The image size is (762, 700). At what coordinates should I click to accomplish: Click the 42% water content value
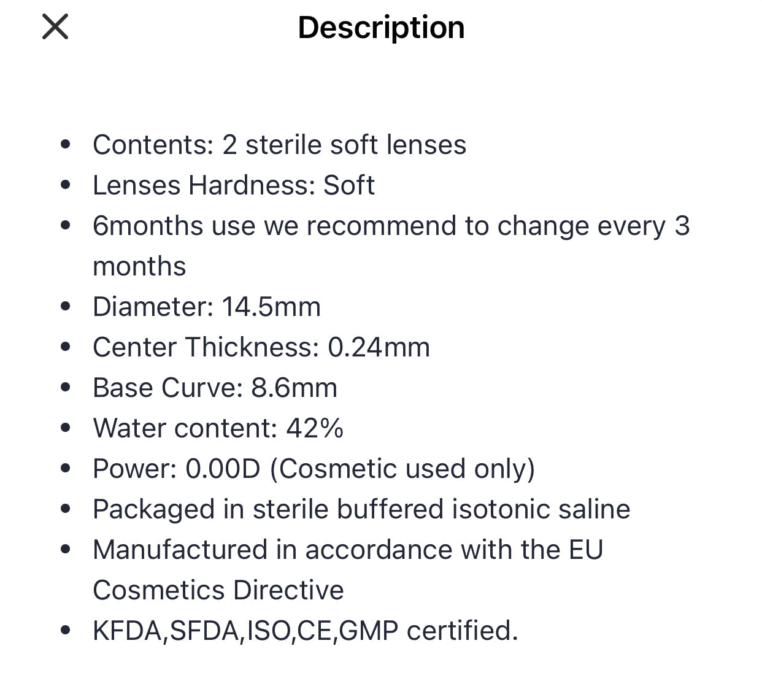[x=315, y=428]
